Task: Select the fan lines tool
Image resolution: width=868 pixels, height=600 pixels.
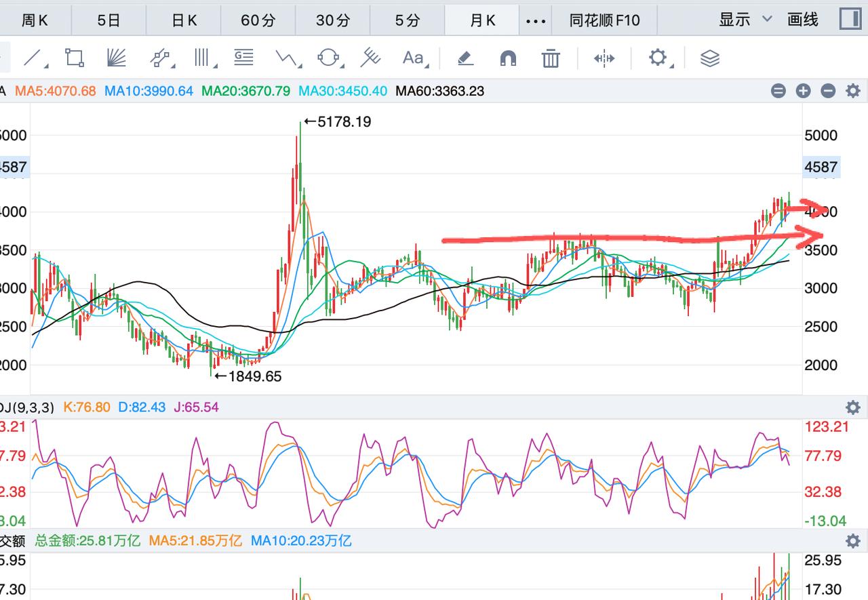Action: (117, 58)
